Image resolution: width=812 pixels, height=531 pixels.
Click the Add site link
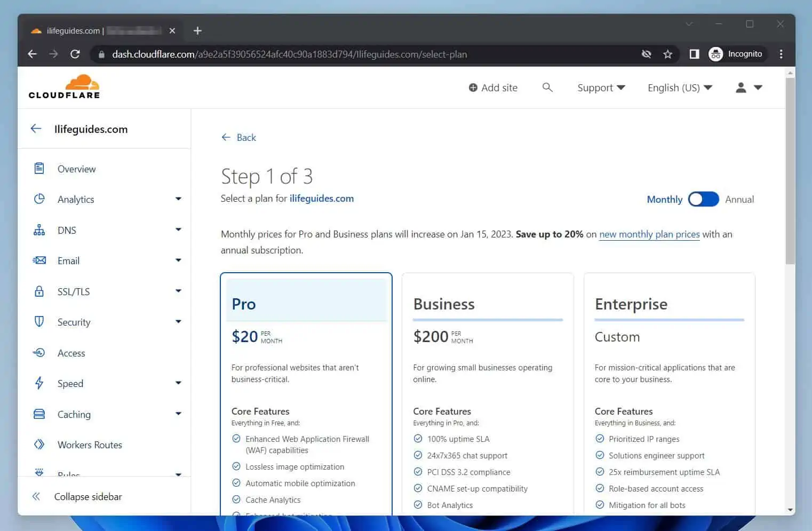493,88
